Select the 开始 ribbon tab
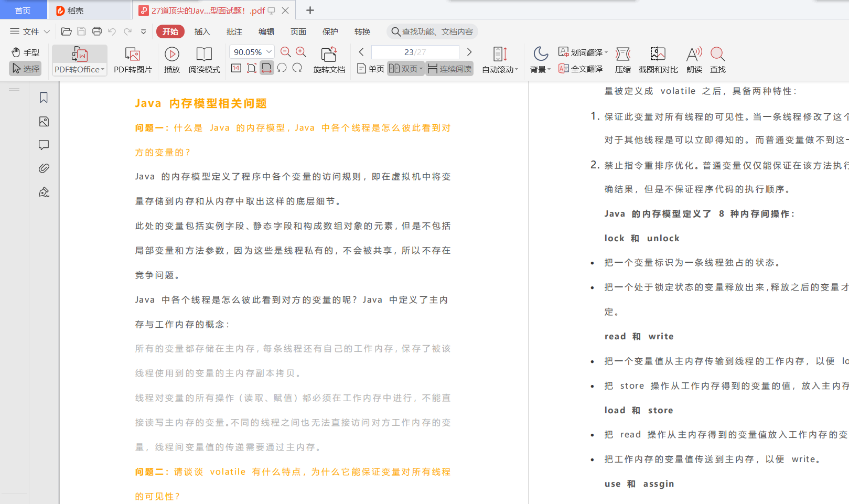This screenshot has width=849, height=504. click(x=170, y=31)
